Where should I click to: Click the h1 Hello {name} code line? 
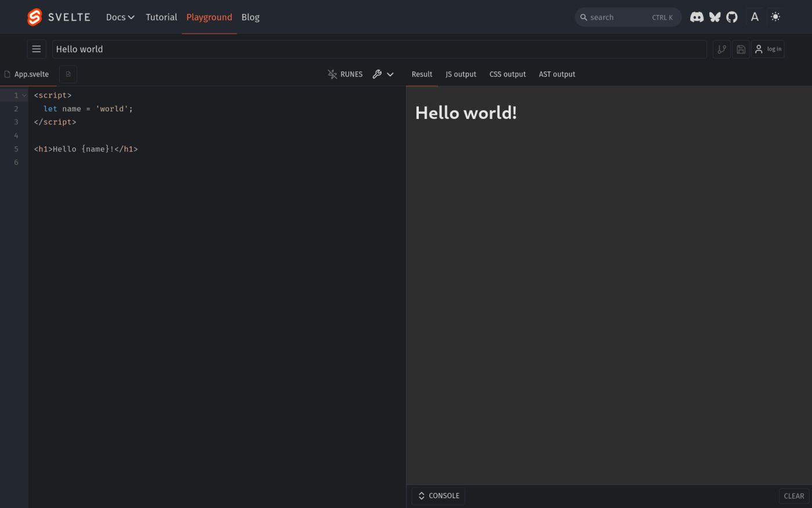(86, 149)
